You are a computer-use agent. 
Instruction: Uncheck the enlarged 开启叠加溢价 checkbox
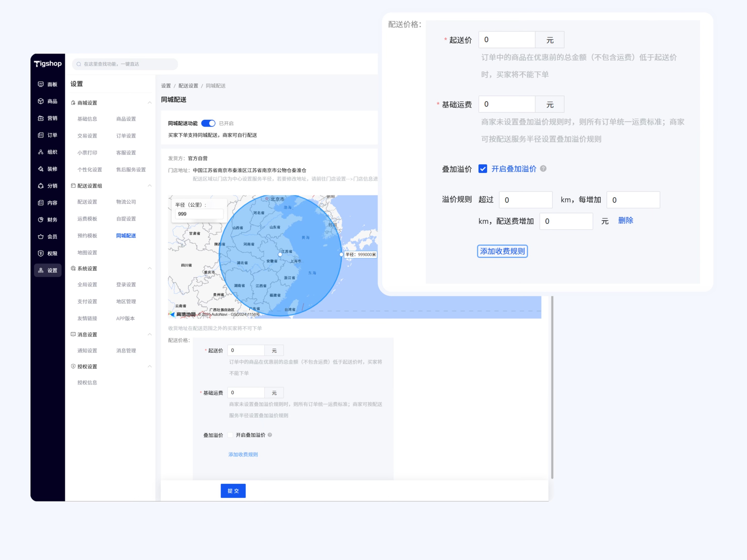coord(483,169)
